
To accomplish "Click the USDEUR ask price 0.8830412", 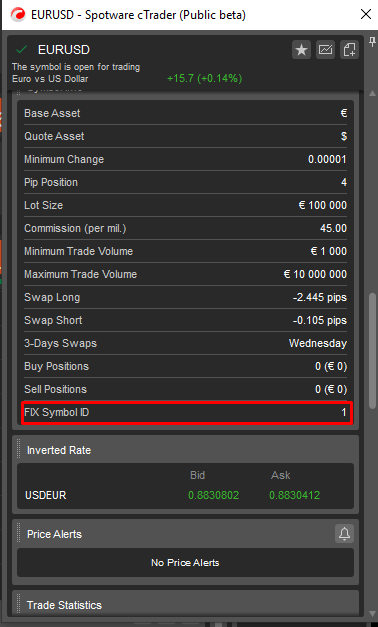I will click(294, 495).
